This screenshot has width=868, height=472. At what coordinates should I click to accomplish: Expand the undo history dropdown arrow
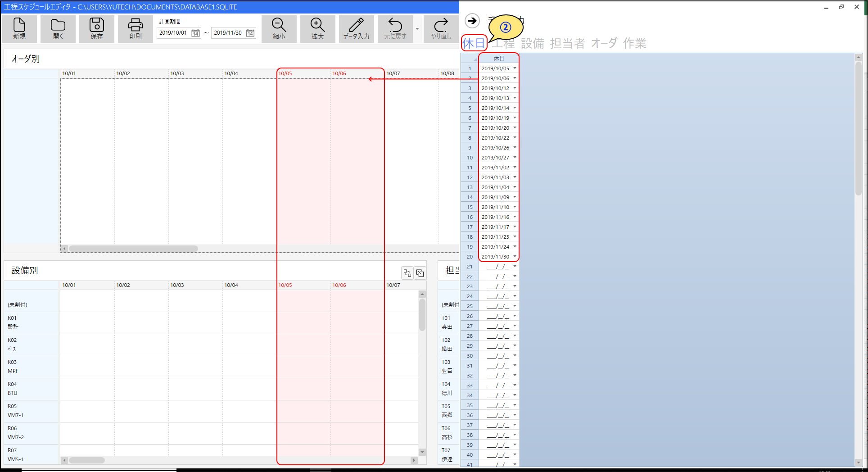click(417, 29)
